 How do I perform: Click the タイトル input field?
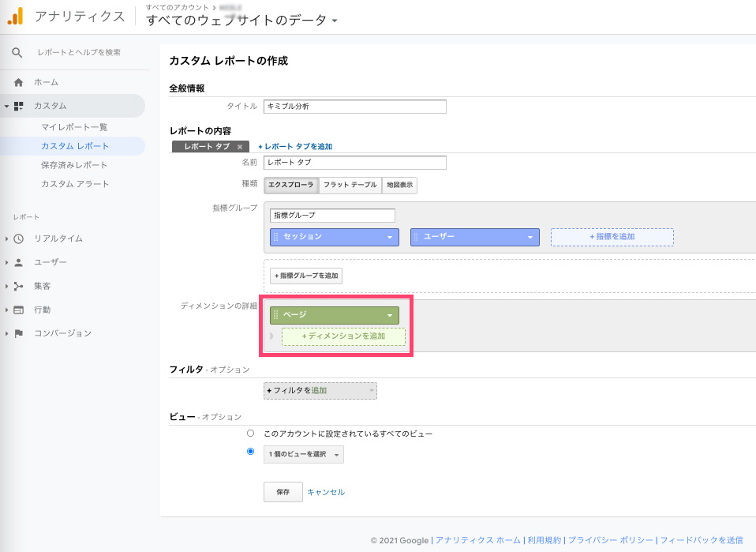355,107
